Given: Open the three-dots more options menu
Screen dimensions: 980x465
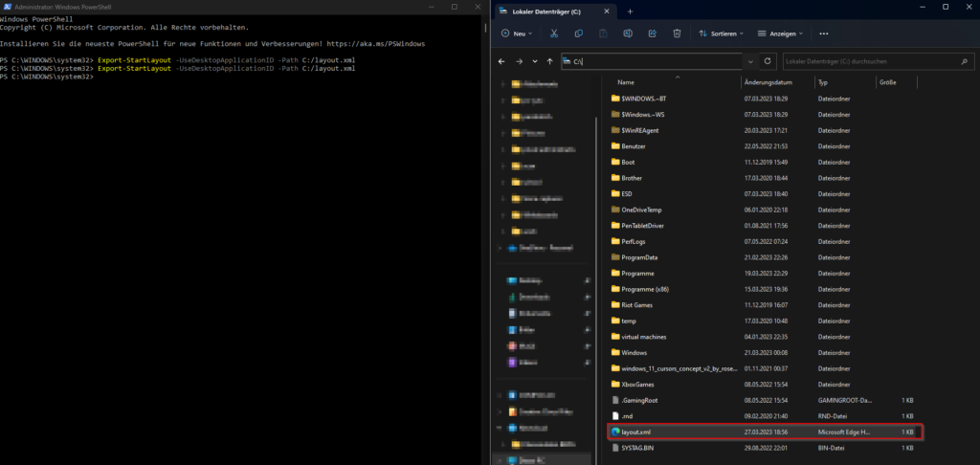Looking at the screenshot, I should tap(824, 33).
